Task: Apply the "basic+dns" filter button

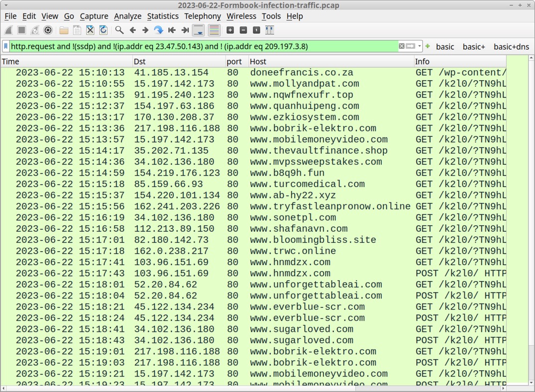Action: [x=511, y=47]
